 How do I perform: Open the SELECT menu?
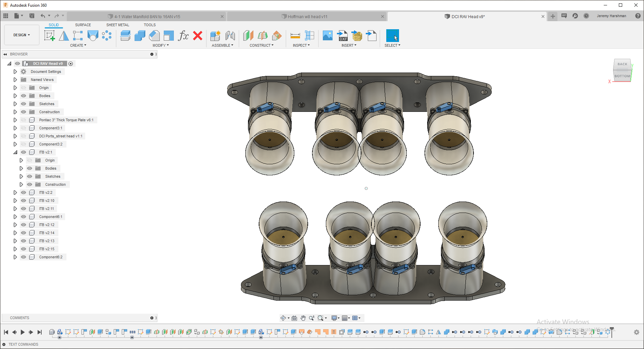coord(392,45)
